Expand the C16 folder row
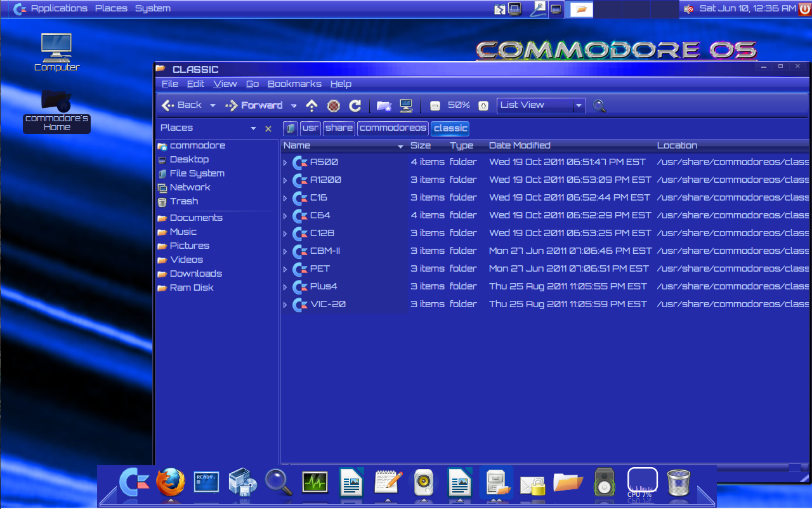The width and height of the screenshot is (812, 509). [285, 198]
